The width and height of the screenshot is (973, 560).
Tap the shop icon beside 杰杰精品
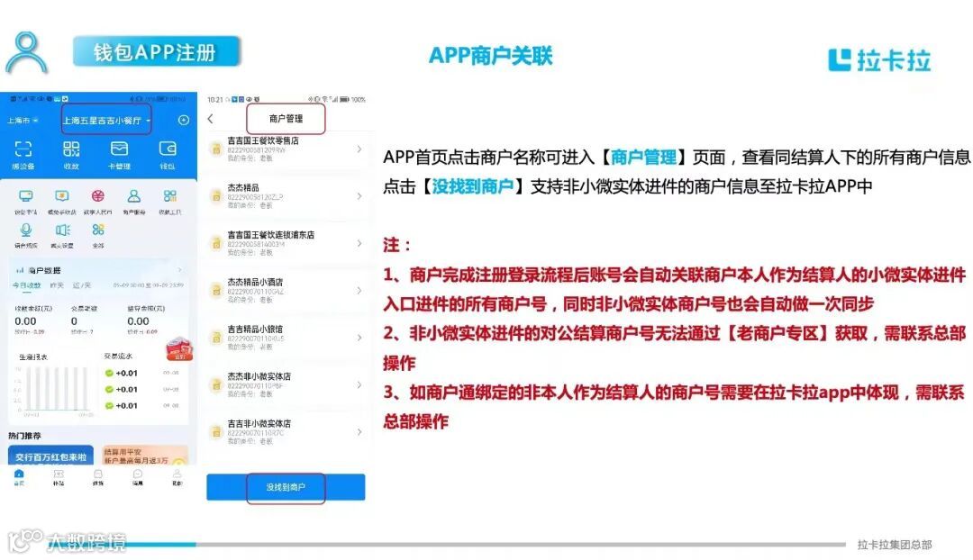[216, 196]
